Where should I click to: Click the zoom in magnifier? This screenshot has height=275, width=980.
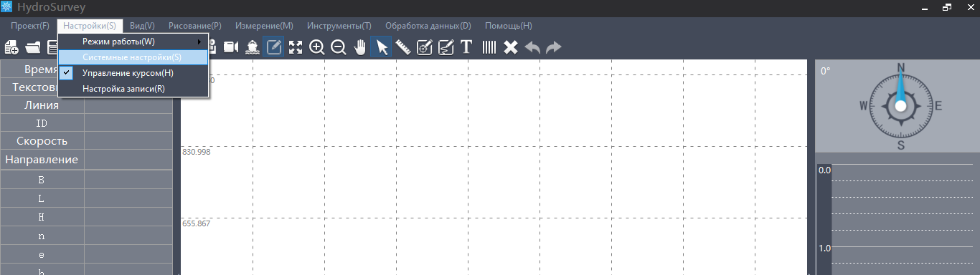pos(317,47)
